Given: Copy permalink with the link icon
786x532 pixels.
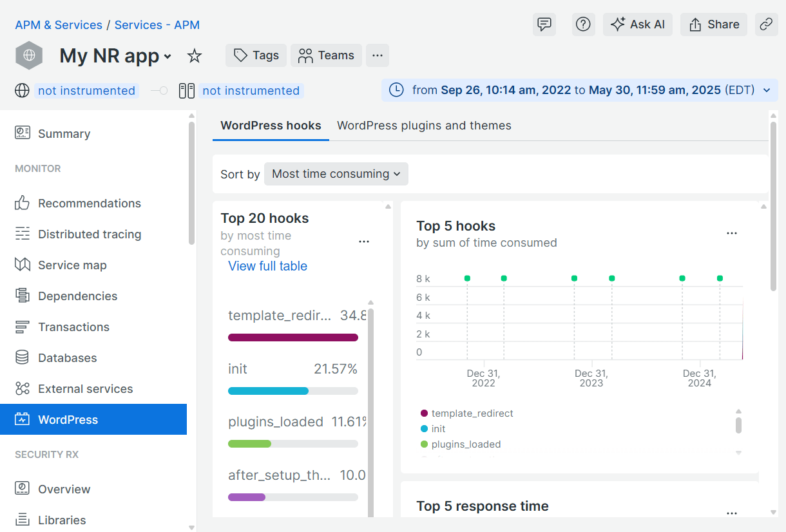Looking at the screenshot, I should [766, 24].
